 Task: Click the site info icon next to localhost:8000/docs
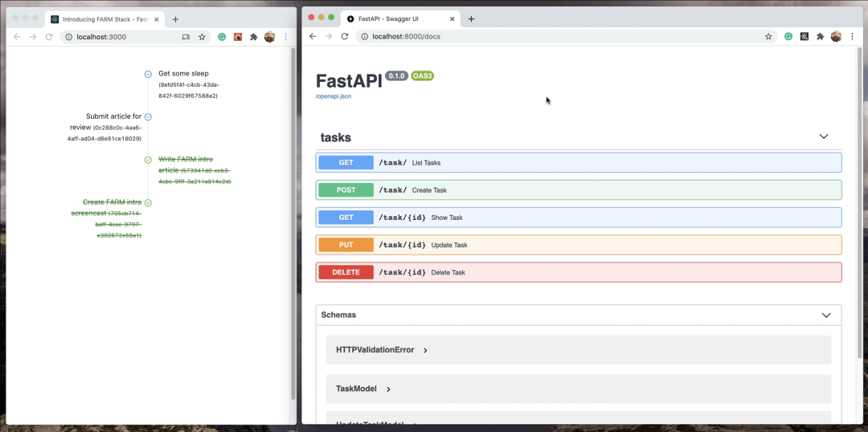pyautogui.click(x=365, y=36)
